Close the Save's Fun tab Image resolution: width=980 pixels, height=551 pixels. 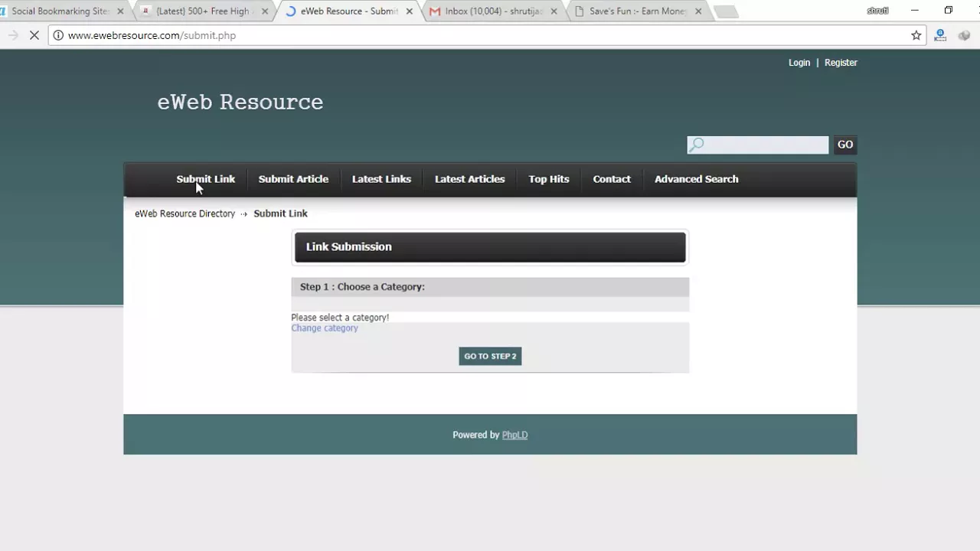tap(698, 11)
